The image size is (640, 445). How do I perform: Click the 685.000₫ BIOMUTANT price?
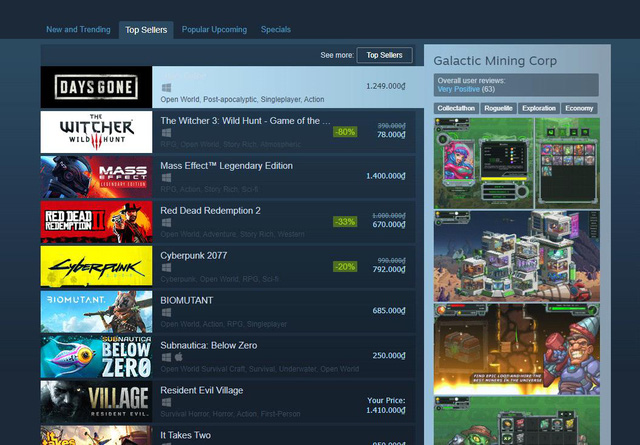389,311
